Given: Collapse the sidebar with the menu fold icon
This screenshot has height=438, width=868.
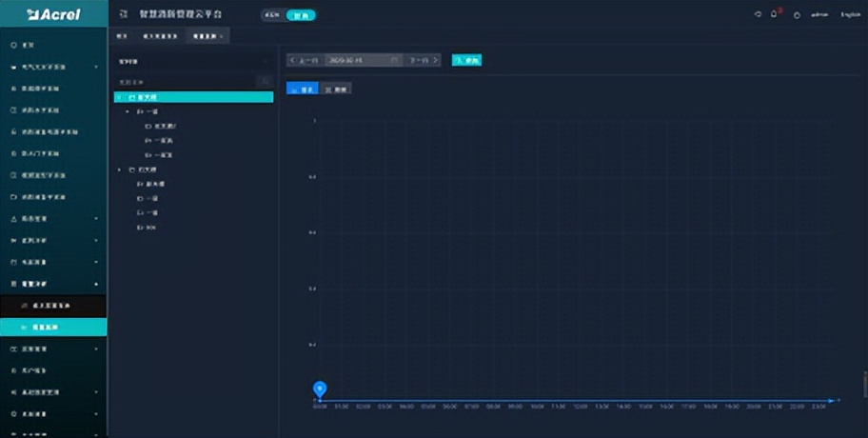Looking at the screenshot, I should click(123, 14).
